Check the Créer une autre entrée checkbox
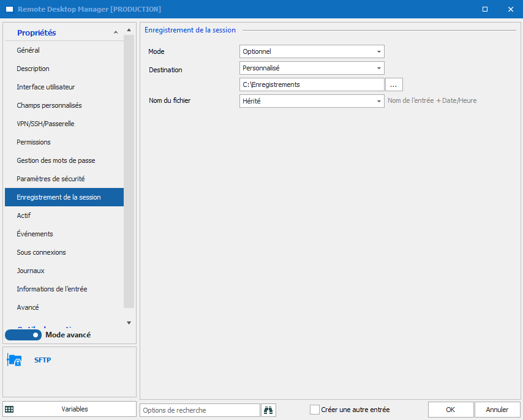 315,410
